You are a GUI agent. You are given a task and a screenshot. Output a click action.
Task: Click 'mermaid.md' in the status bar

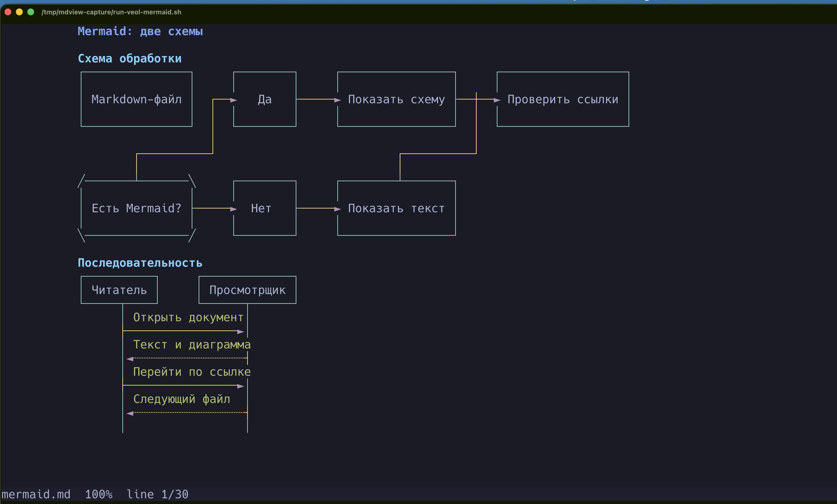(x=36, y=494)
